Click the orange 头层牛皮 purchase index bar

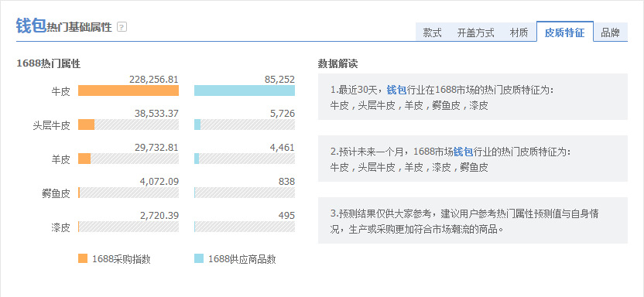click(x=86, y=125)
